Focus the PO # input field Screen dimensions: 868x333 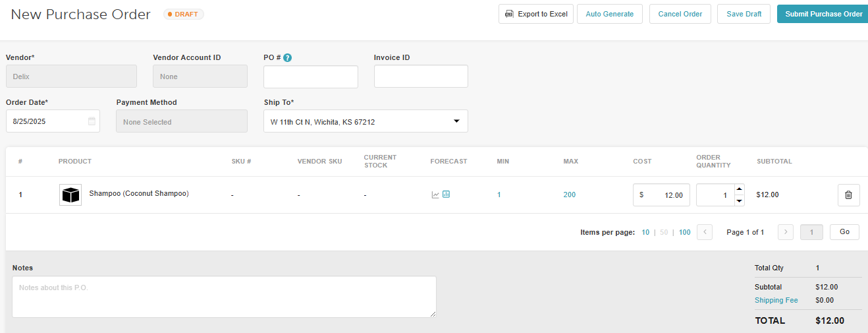point(311,76)
